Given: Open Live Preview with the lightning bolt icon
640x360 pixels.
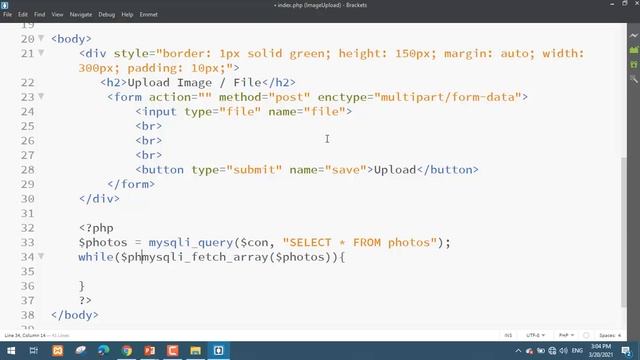Looking at the screenshot, I should 633,36.
